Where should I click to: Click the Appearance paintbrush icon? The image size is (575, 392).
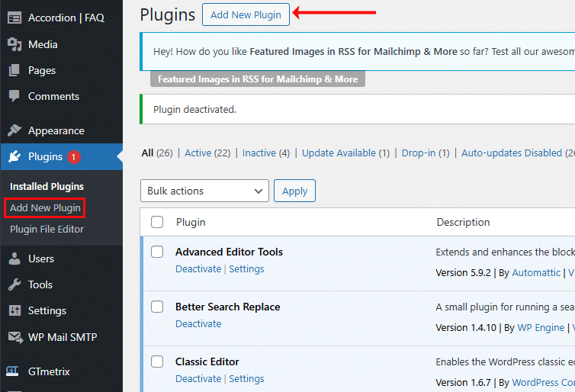pyautogui.click(x=14, y=130)
